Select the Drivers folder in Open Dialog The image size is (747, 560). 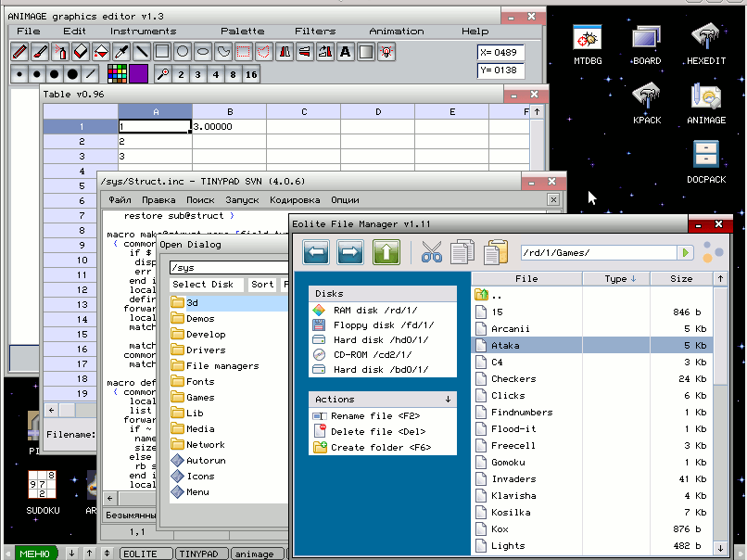[229, 350]
